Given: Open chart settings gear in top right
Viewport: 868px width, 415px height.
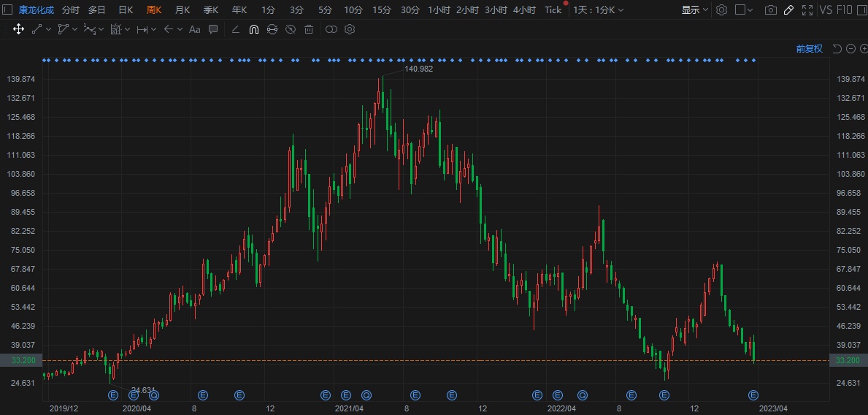Looking at the screenshot, I should (721, 10).
